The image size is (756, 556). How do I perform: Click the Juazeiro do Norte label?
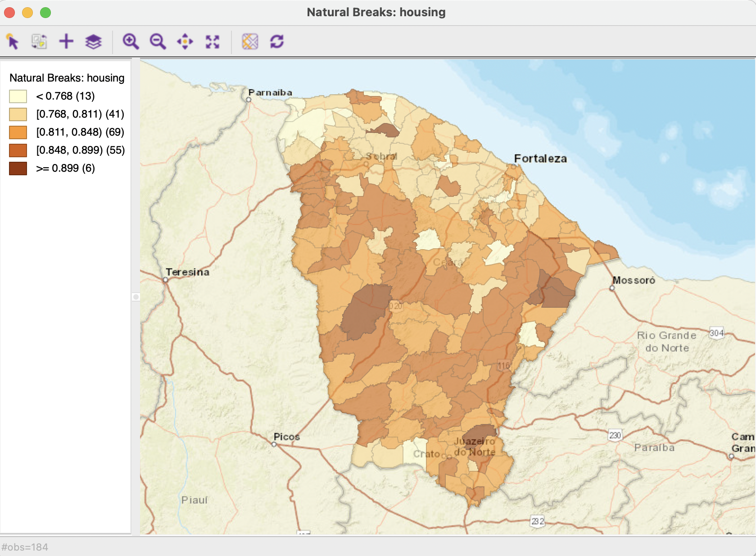coord(475,447)
